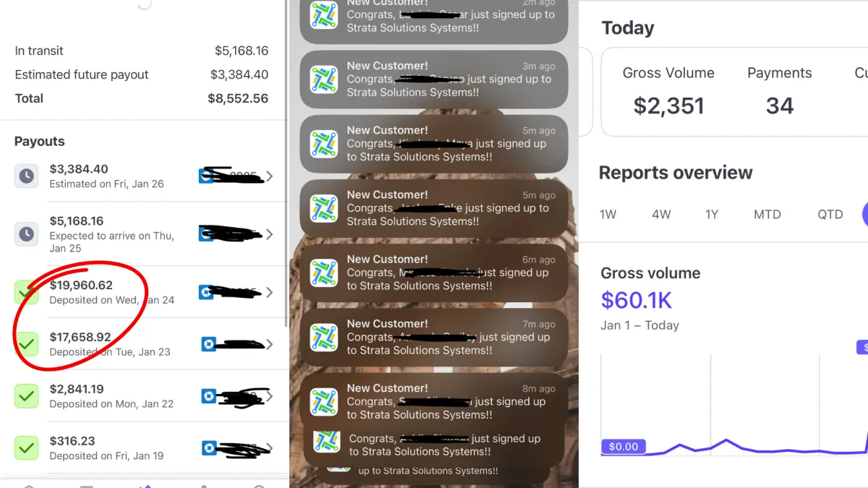This screenshot has width=868, height=488.
Task: Open the $17,658.92 payout details chevron
Action: click(269, 344)
